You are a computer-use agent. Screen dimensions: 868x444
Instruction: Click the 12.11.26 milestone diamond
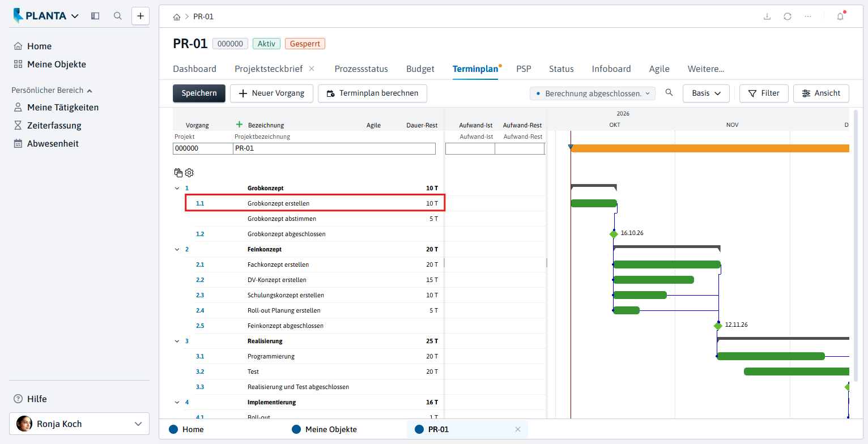[718, 326]
